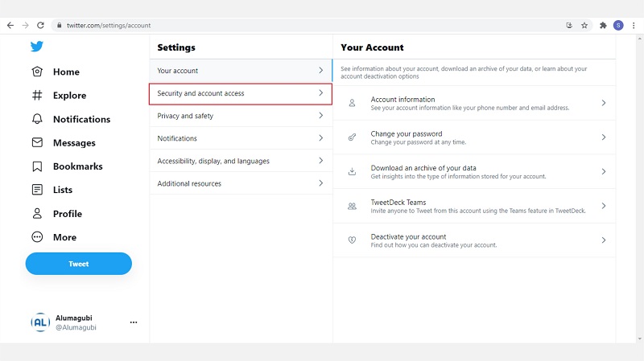
Task: Open Notifications in left sidebar
Action: click(x=82, y=119)
